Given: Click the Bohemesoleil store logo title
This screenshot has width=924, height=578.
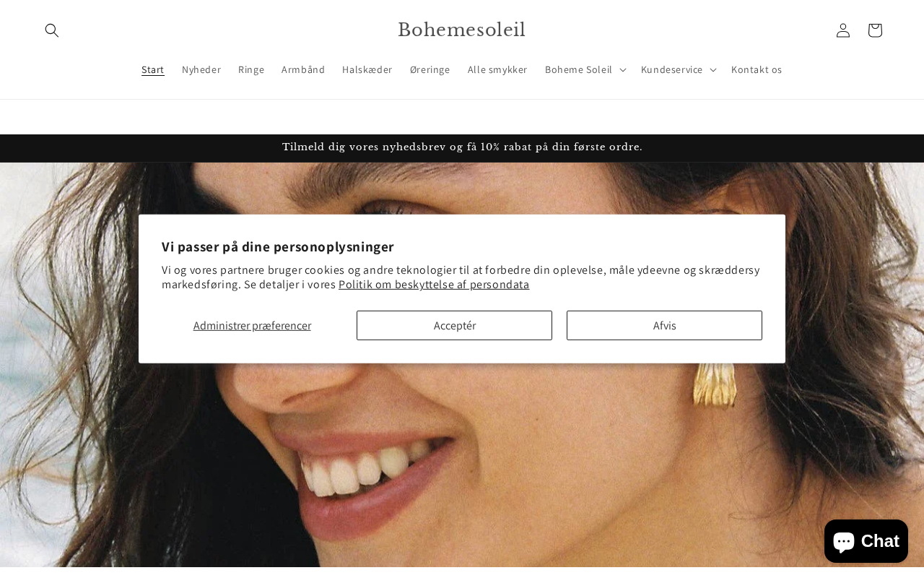Looking at the screenshot, I should pos(462,30).
